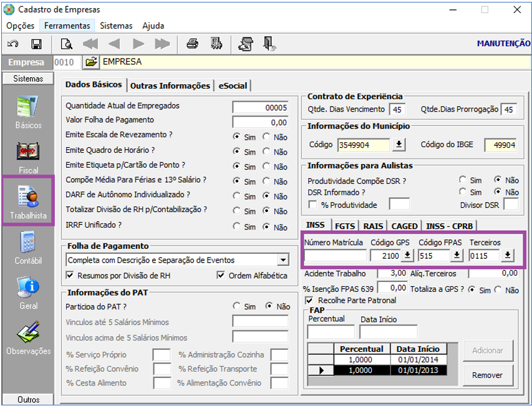The image size is (532, 406).
Task: Select Sim for IRRF Unificado
Action: pyautogui.click(x=237, y=226)
